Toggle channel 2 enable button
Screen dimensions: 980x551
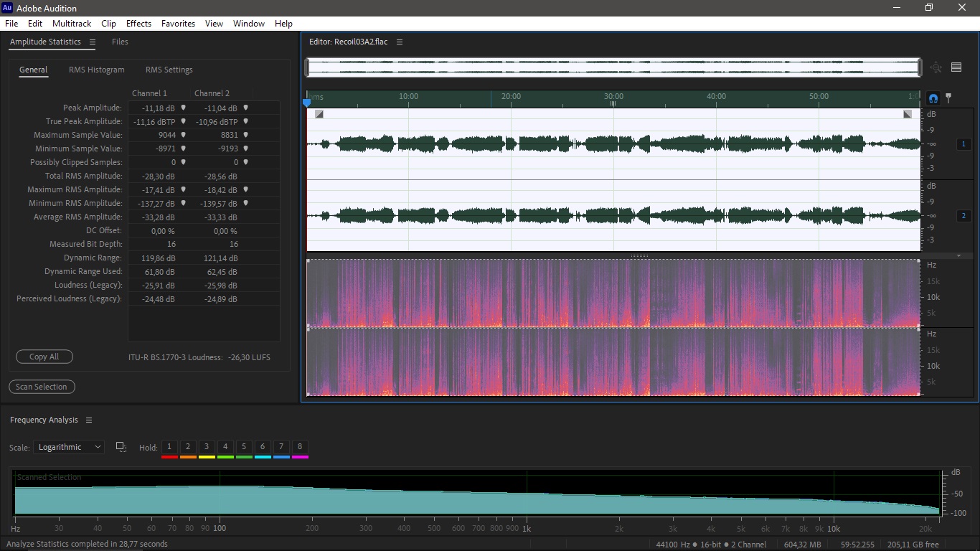coord(963,216)
